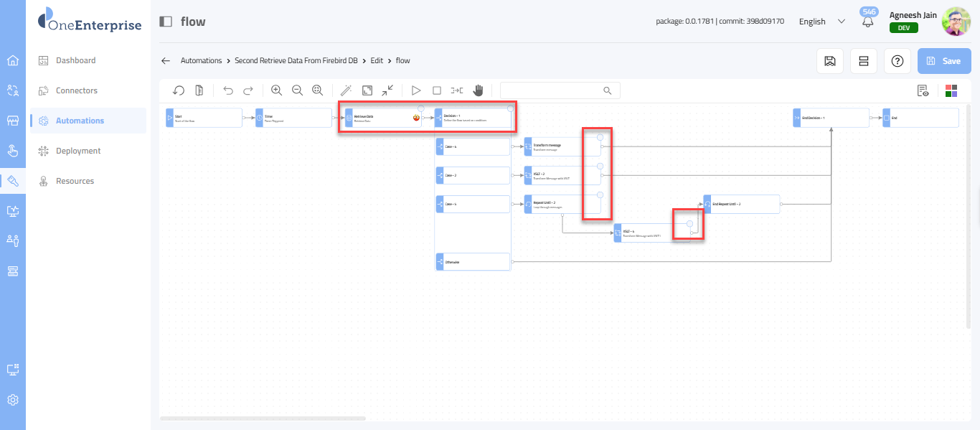Open the help question mark icon
The image size is (980, 430).
click(897, 61)
